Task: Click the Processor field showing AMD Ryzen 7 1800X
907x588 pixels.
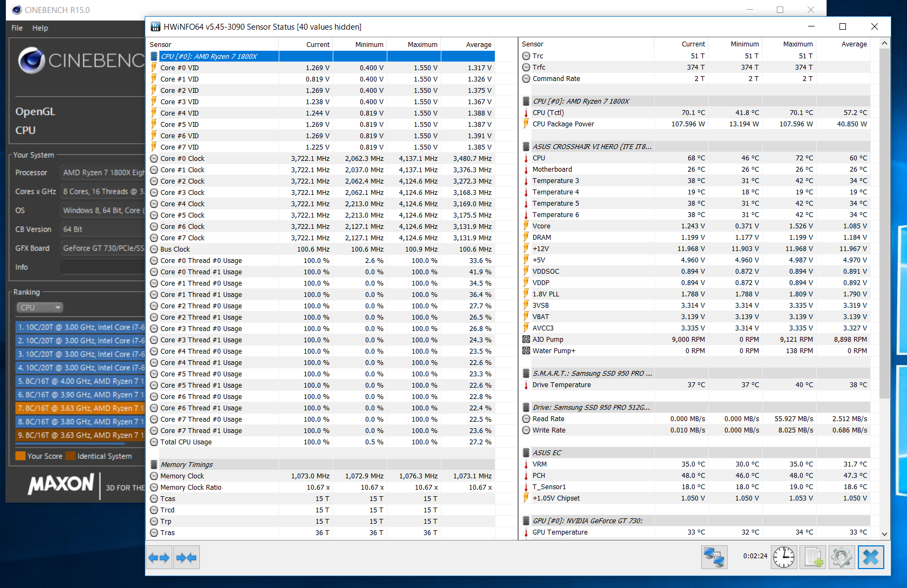Action: pos(102,172)
